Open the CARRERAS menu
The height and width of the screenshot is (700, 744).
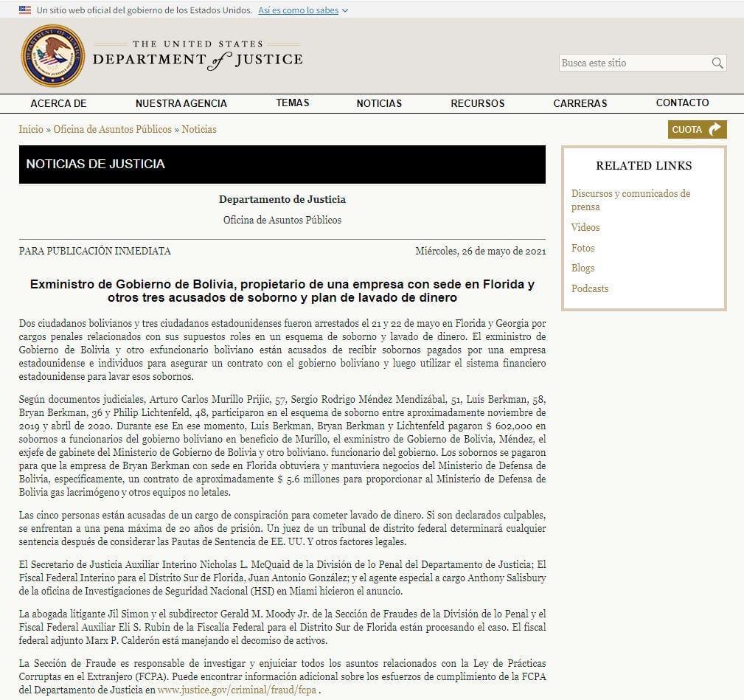(580, 103)
